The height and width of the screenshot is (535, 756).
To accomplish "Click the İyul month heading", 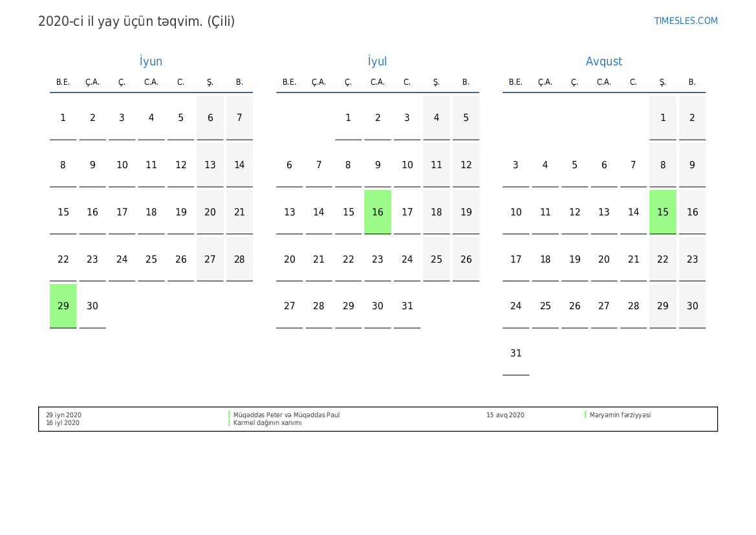I will click(x=377, y=61).
